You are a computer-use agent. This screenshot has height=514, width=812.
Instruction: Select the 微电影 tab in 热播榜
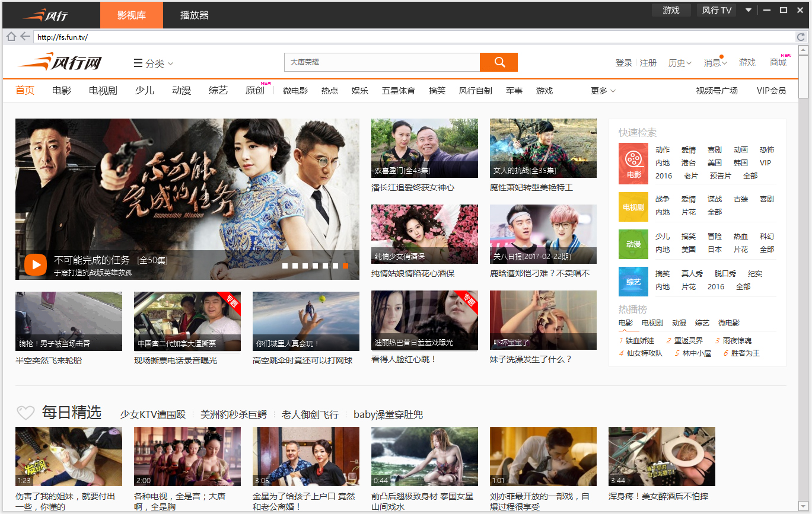coord(729,323)
